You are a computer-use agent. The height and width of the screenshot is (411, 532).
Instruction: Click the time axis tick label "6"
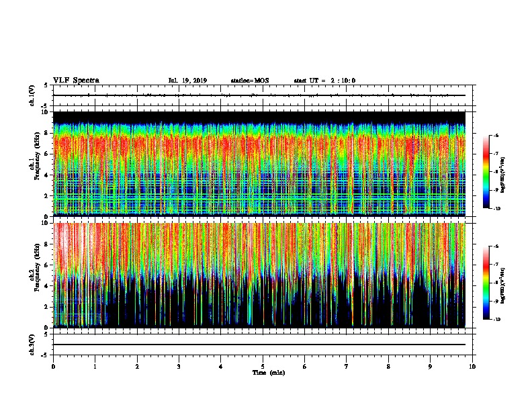[305, 367]
